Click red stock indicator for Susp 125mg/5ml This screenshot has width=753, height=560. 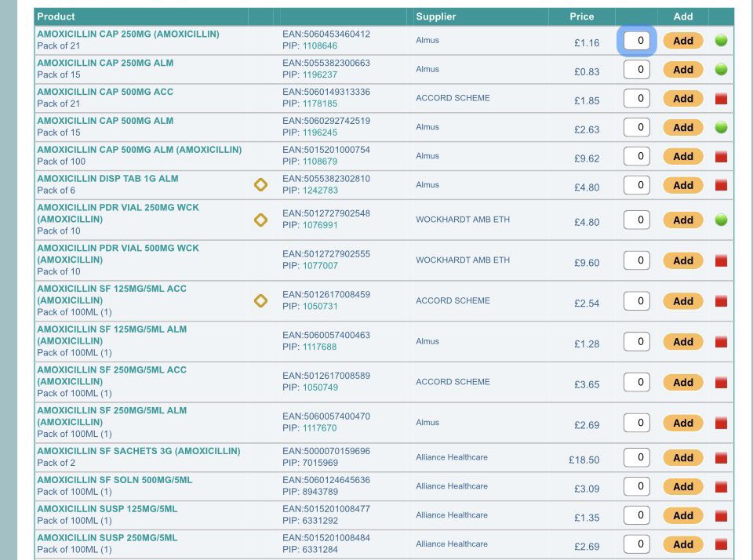(x=721, y=516)
